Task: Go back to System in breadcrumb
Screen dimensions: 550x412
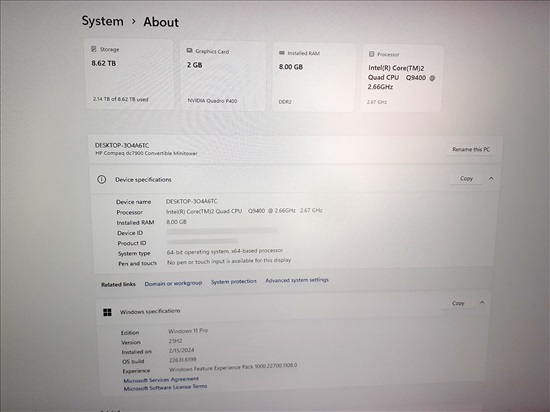Action: [102, 21]
